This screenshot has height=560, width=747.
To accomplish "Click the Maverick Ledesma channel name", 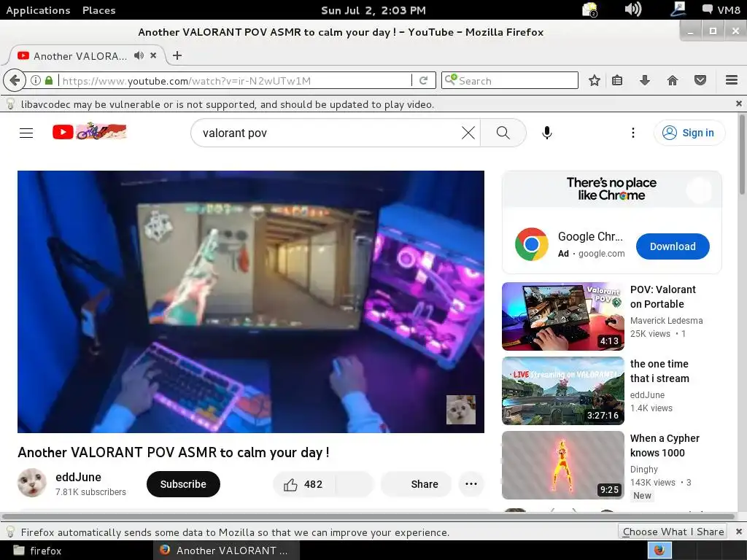I will (667, 321).
